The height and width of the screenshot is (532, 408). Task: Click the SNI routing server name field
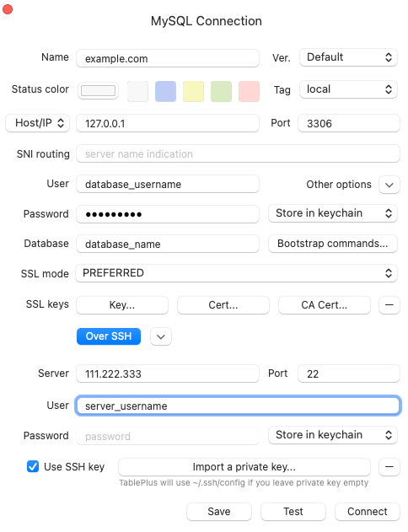point(238,153)
